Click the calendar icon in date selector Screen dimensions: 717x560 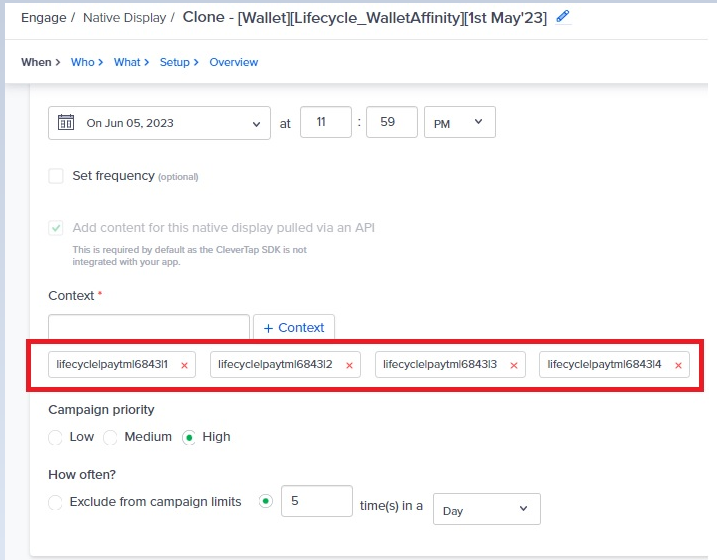[x=66, y=123]
